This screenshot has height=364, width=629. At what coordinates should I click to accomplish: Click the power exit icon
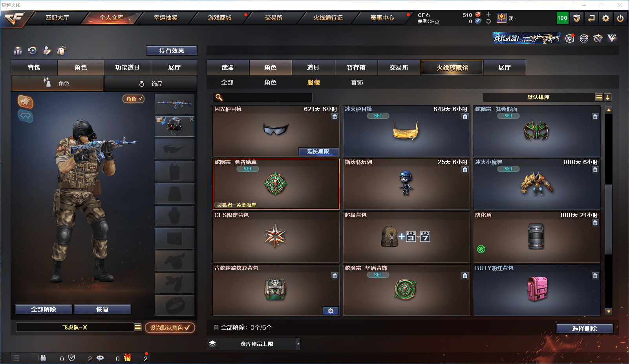pyautogui.click(x=620, y=18)
